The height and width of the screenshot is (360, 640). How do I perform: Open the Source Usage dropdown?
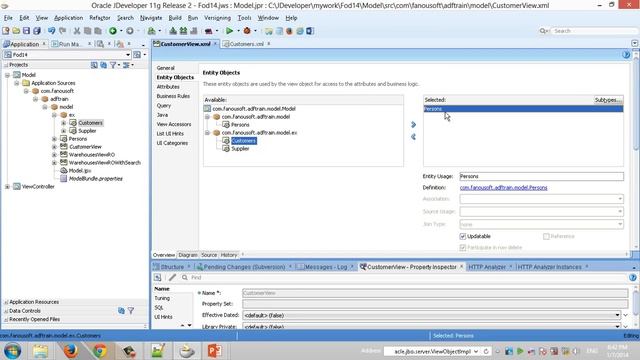[620, 211]
